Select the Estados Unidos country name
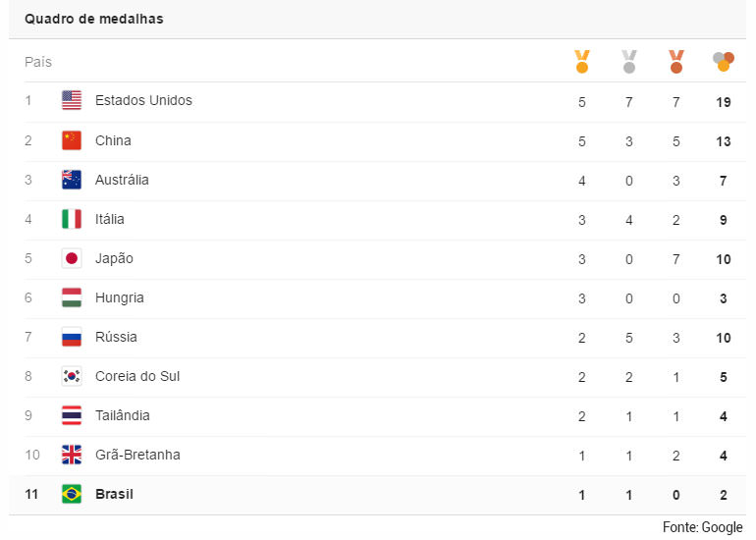Screen dimensions: 756x540 [x=143, y=100]
